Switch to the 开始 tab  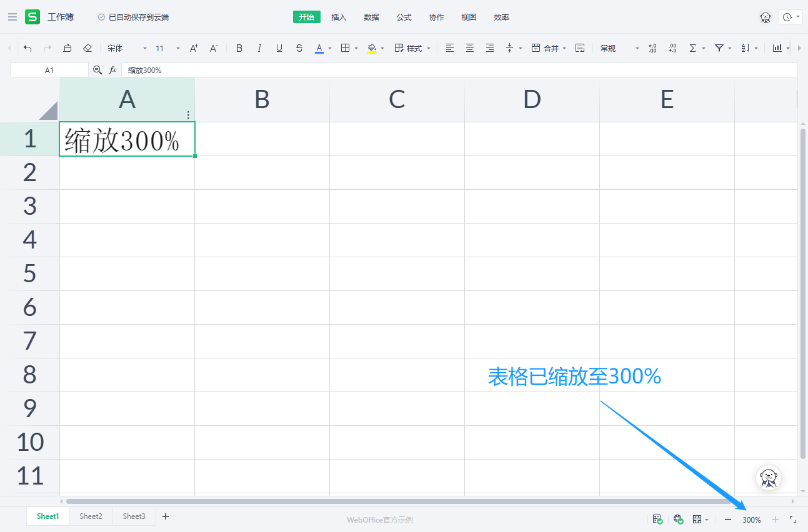tap(306, 17)
